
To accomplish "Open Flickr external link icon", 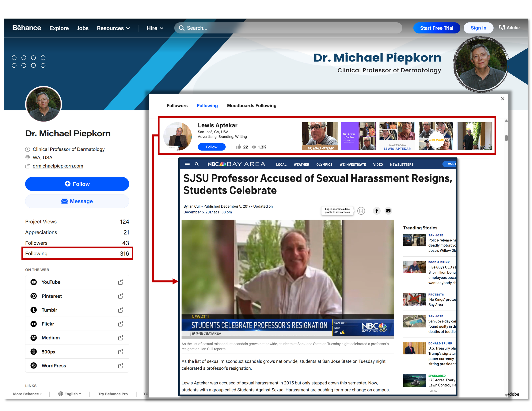I will coord(121,324).
